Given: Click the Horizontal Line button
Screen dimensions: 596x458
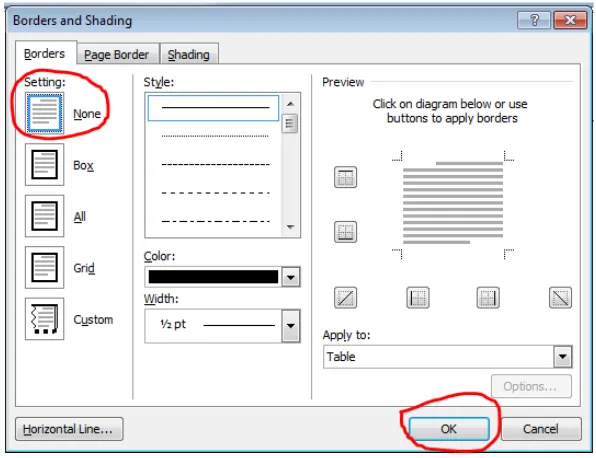Looking at the screenshot, I should point(69,429).
